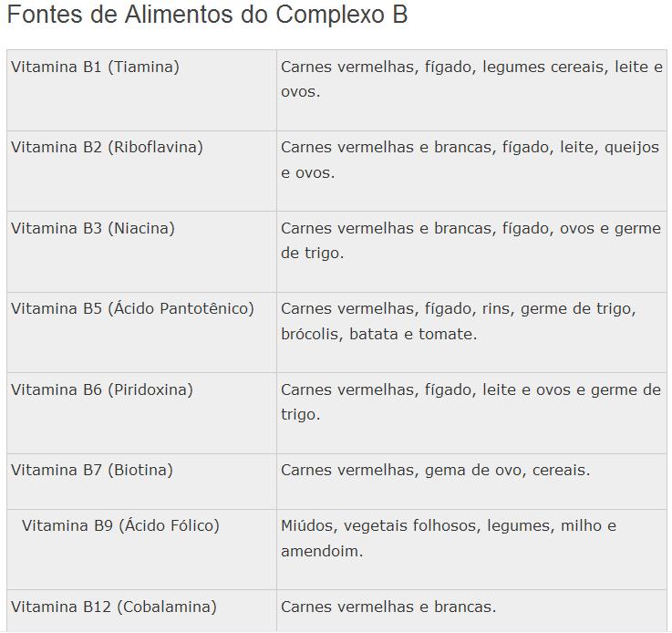This screenshot has height=633, width=672.
Task: Select the B5 sources text with brócolis, batata e tomate
Action: [x=459, y=321]
